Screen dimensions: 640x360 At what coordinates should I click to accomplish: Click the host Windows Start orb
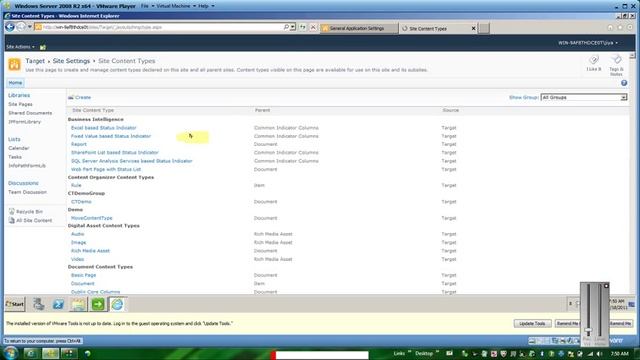pyautogui.click(x=10, y=353)
